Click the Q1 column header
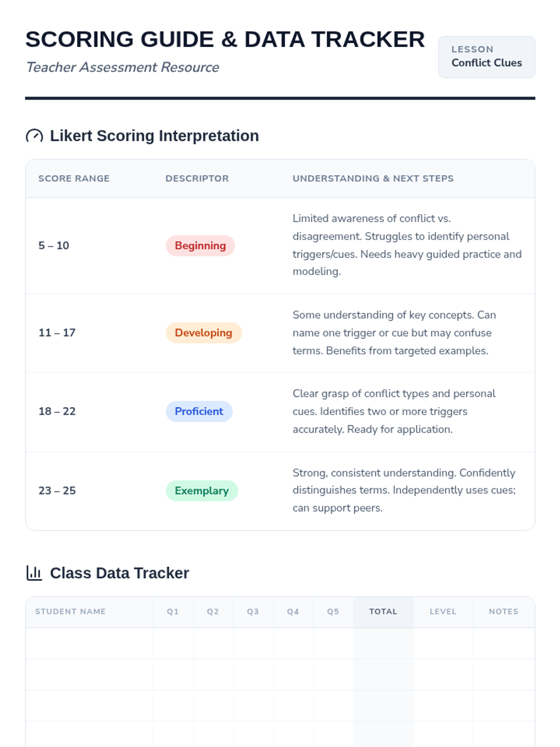This screenshot has width=560, height=747. pos(173,612)
